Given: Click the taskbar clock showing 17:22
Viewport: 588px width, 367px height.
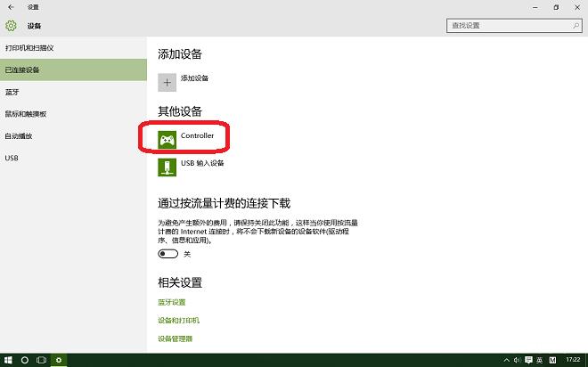Looking at the screenshot, I should click(x=573, y=360).
